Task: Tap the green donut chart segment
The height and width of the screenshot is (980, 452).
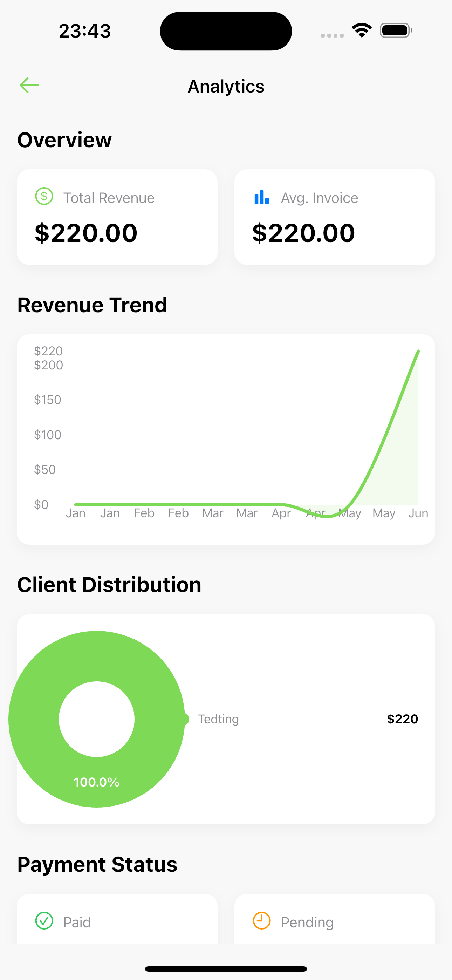Action: 97,656
